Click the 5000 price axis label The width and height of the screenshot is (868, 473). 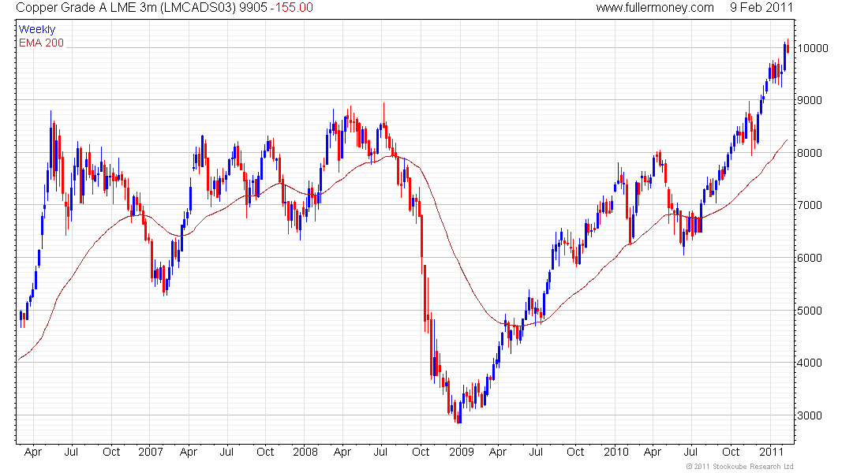point(810,311)
